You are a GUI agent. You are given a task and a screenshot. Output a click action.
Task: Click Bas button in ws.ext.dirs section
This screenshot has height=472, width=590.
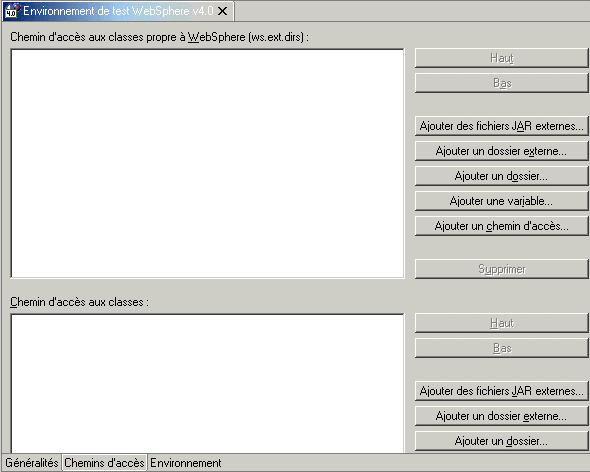point(502,83)
